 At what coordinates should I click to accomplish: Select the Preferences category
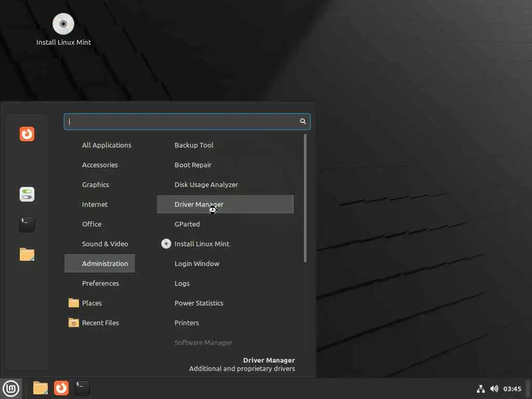tap(99, 283)
